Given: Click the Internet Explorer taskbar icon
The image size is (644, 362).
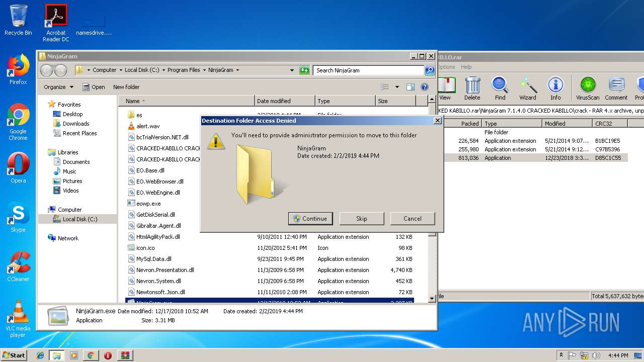Looking at the screenshot, I should (x=40, y=355).
